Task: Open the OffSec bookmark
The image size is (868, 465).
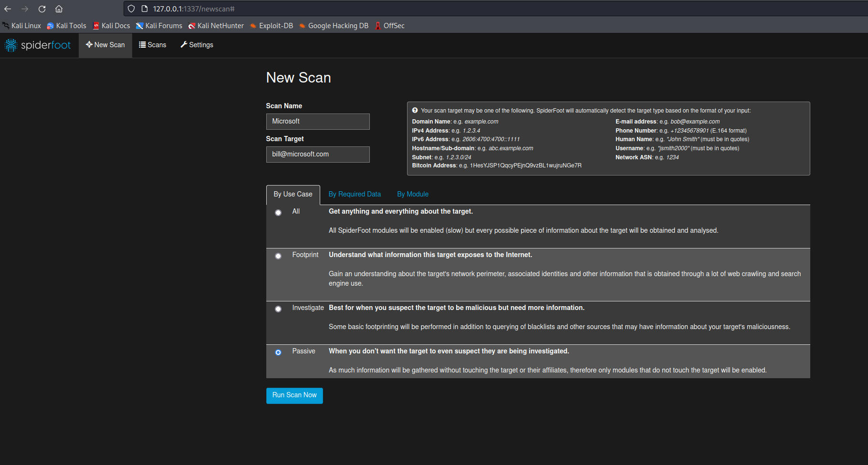Action: click(x=389, y=26)
